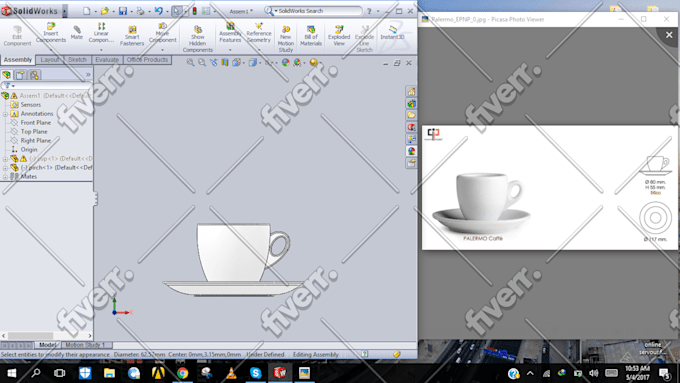Open the Motion Study 1 bottom tab
680x383 pixels.
click(86, 345)
